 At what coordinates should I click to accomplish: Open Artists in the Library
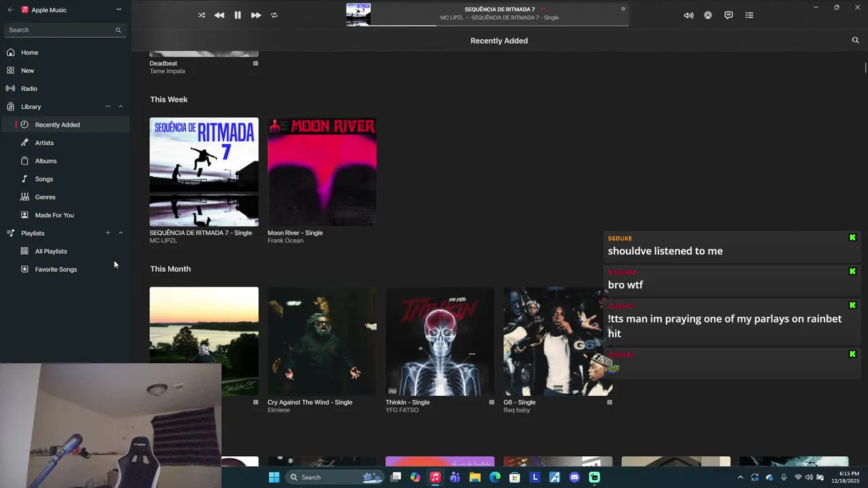click(65, 143)
